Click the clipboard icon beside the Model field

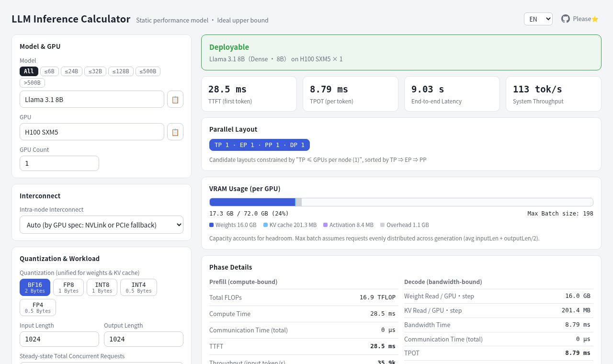[175, 100]
